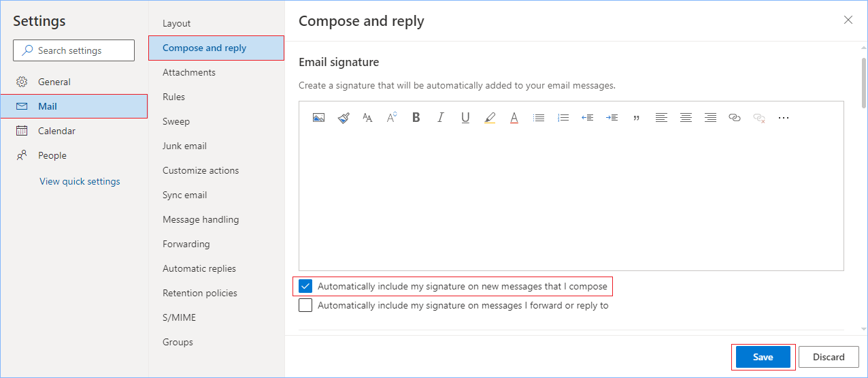Viewport: 868px width, 378px height.
Task: Open the font color picker
Action: click(514, 118)
